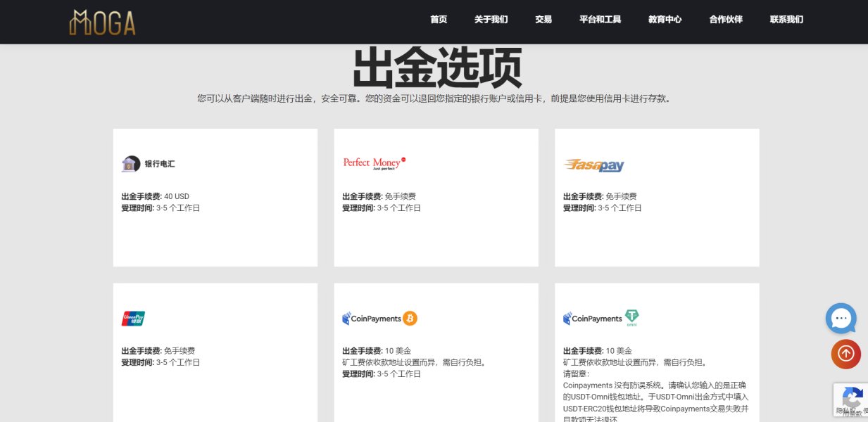The height and width of the screenshot is (422, 868).
Task: Expand the 教育中心 navigation menu
Action: [x=665, y=20]
